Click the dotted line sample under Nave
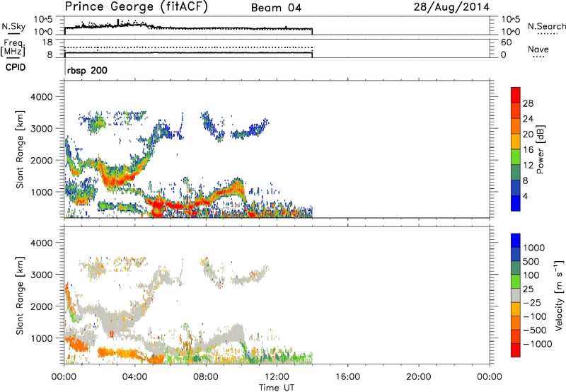Image resolution: width=566 pixels, height=392 pixels. tap(538, 57)
